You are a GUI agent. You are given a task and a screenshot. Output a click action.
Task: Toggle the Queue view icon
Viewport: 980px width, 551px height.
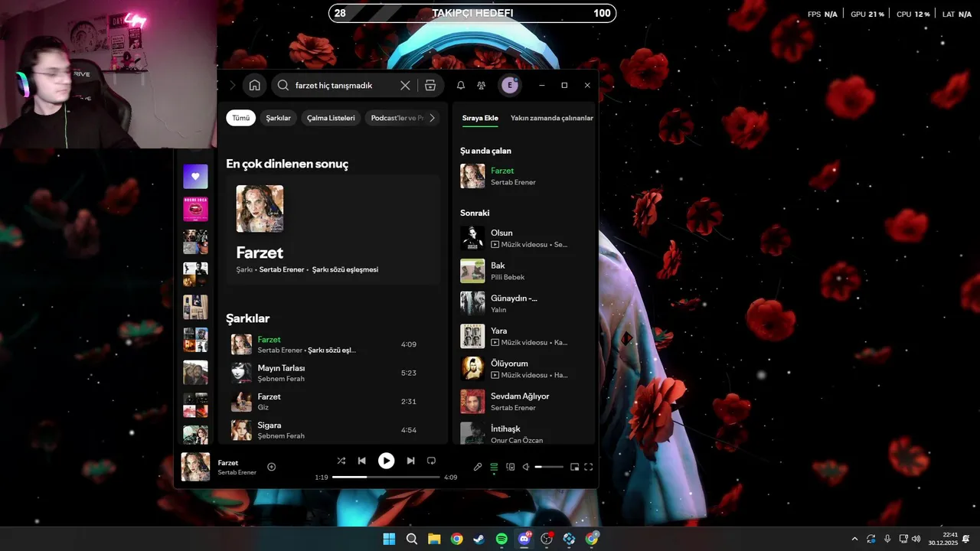[x=494, y=467]
